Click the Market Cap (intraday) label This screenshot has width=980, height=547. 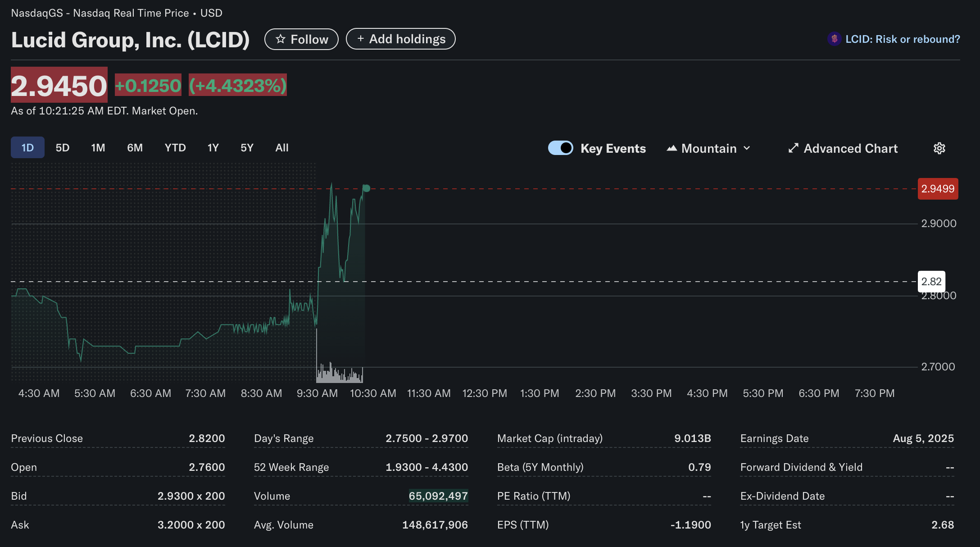[x=550, y=438]
